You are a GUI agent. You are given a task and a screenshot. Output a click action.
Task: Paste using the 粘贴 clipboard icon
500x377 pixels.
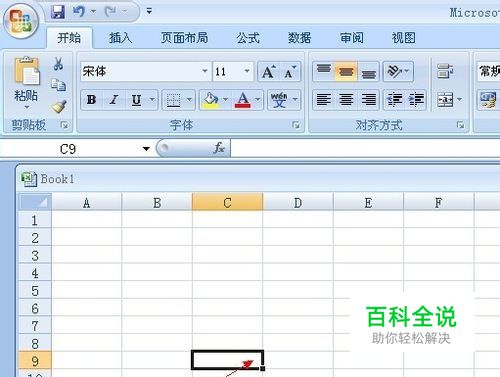pos(26,70)
